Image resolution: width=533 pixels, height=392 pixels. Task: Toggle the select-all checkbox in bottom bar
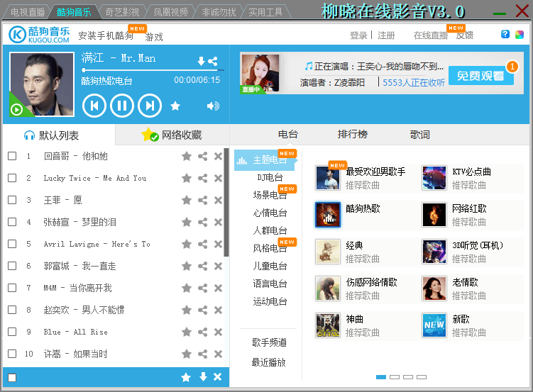(x=12, y=378)
